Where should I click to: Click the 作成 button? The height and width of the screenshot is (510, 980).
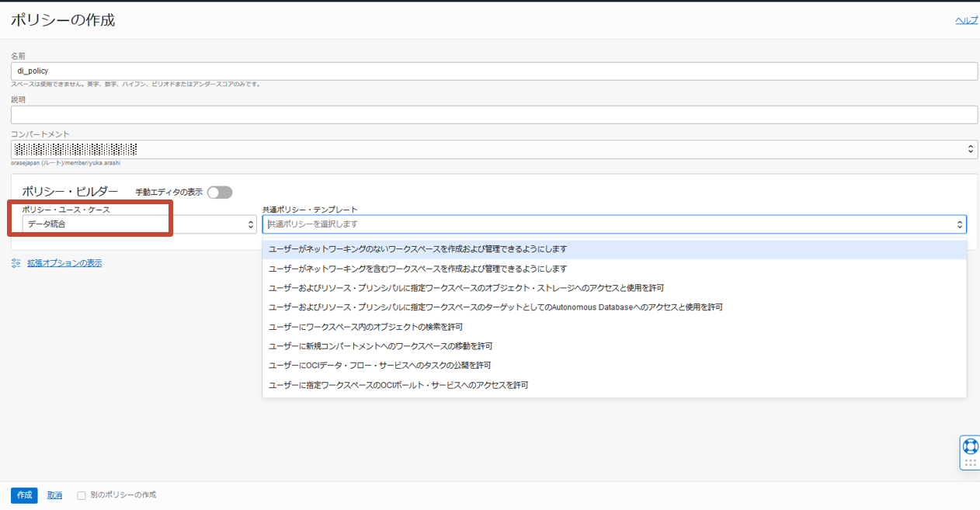(24, 495)
